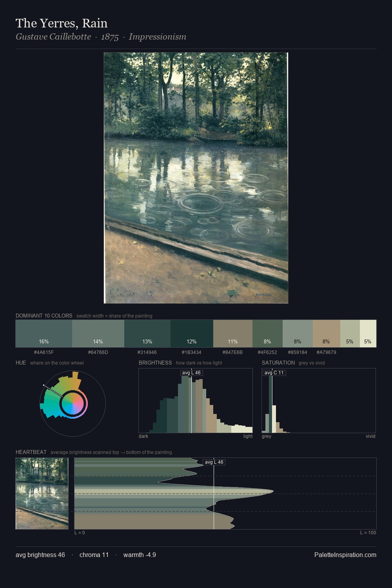The height and width of the screenshot is (588, 392).
Task: Click 'avg L 46' marker in Heartbeat chart
Action: 214,462
